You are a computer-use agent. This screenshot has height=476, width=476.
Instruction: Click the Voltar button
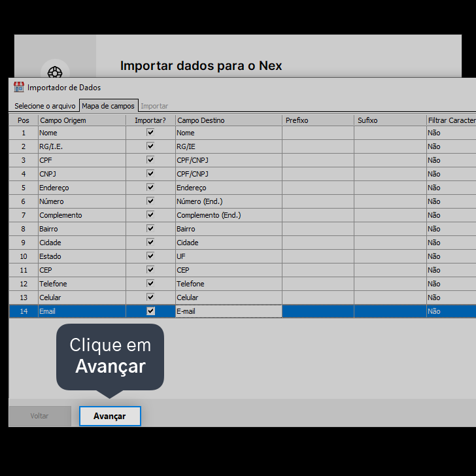40,416
